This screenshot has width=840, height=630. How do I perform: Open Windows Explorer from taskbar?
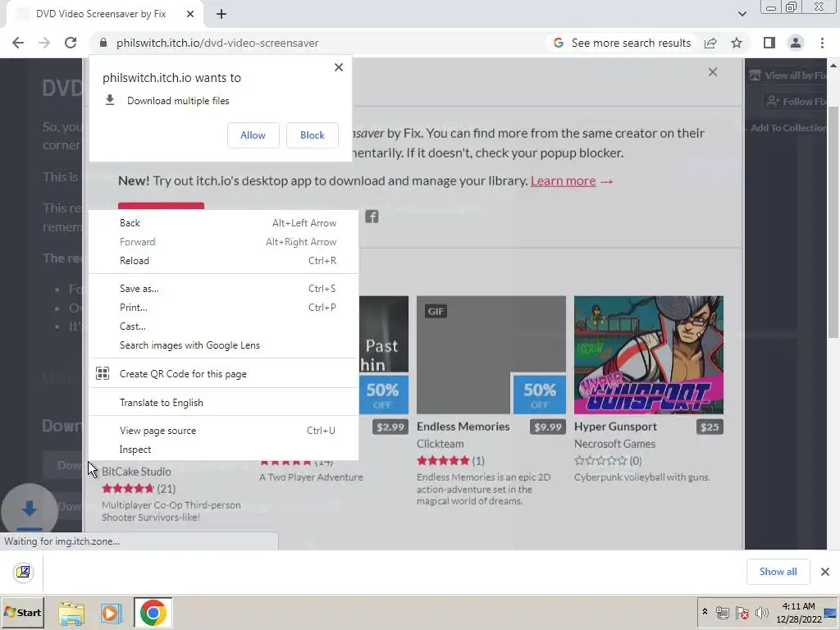pyautogui.click(x=71, y=613)
